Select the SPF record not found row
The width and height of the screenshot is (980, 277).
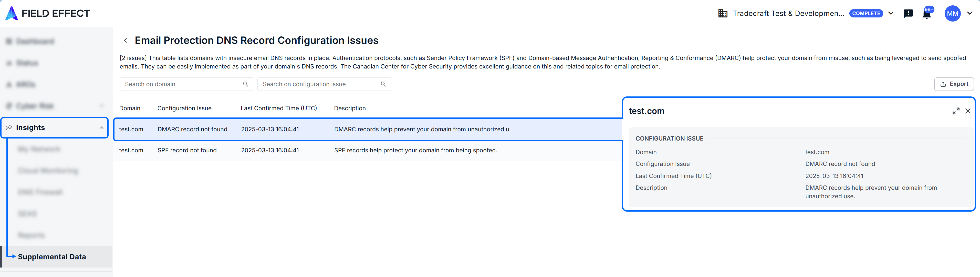(x=187, y=151)
